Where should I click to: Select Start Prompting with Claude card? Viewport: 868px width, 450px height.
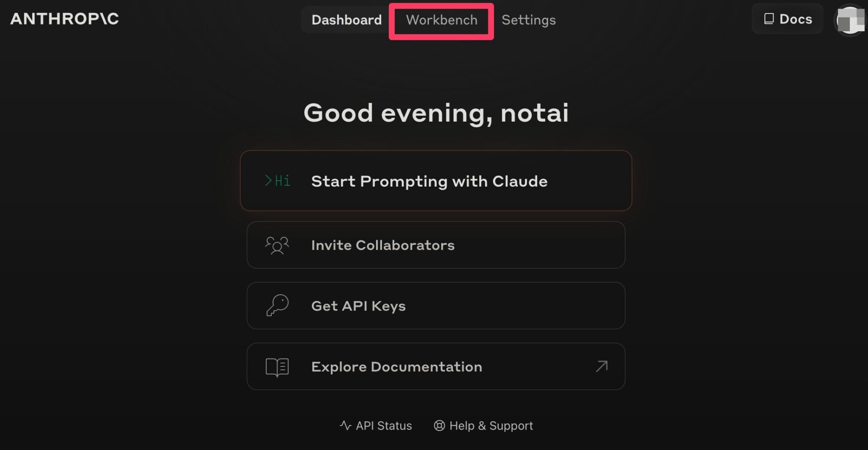pyautogui.click(x=436, y=181)
